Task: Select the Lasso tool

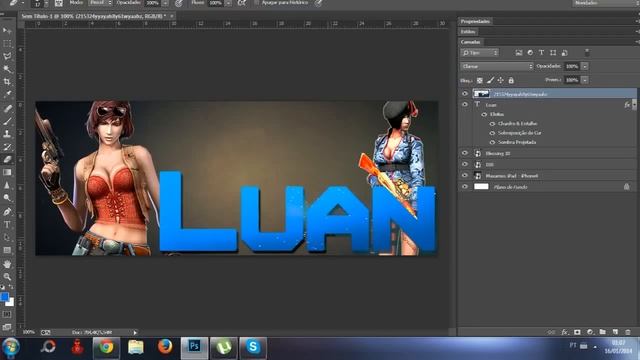Action: click(7, 56)
